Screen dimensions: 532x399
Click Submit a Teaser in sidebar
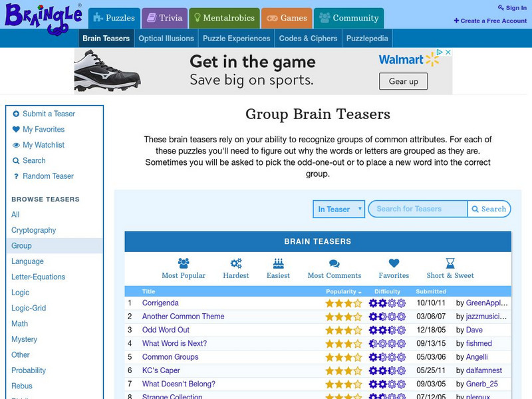click(49, 114)
